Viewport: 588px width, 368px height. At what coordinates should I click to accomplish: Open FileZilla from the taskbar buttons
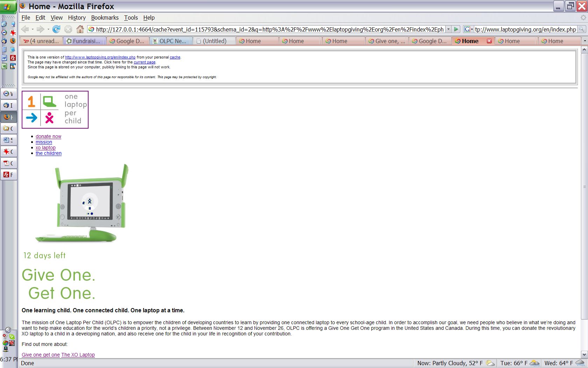click(x=8, y=175)
